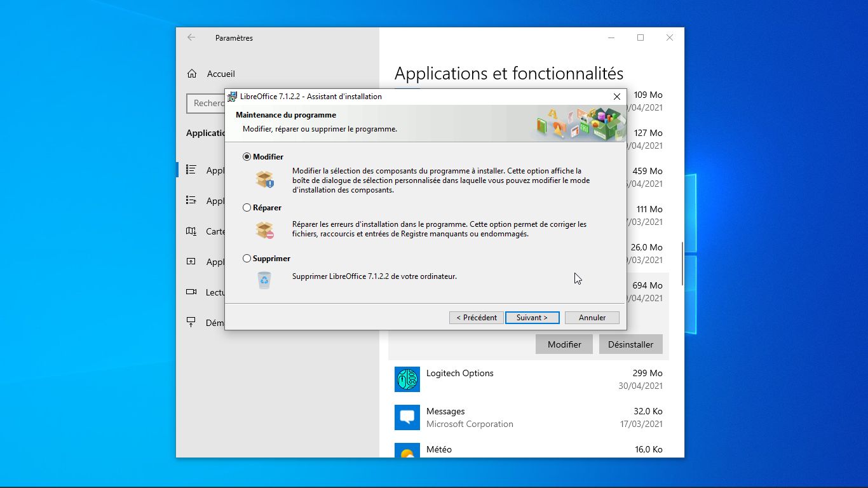Click the Maintenance du programme header text
The height and width of the screenshot is (488, 868).
coord(286,115)
